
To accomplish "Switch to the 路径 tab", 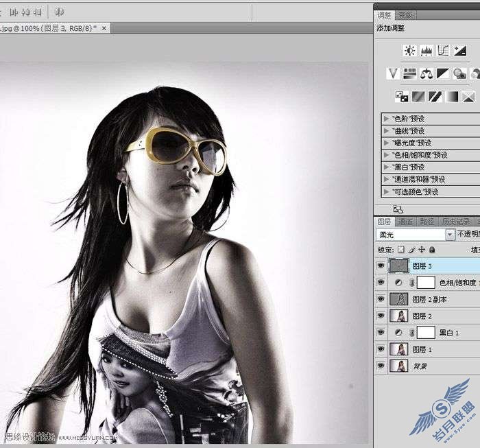I will [x=427, y=222].
